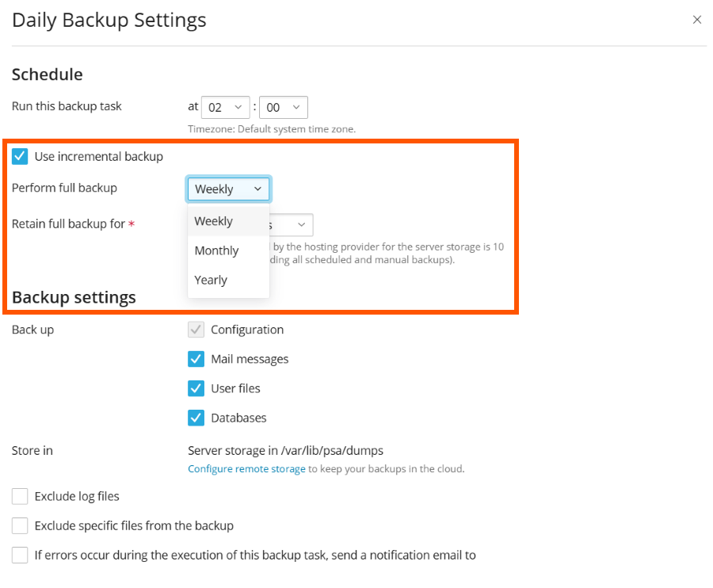Open the backup minutes dropdown showing 00
713x588 pixels.
coord(283,107)
